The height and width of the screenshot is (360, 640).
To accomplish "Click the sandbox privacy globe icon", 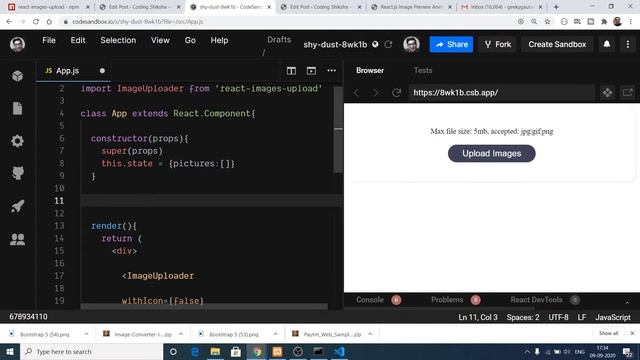I will click(375, 44).
